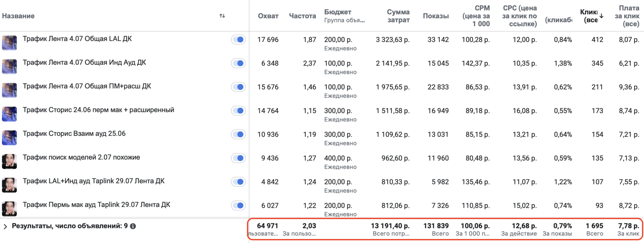This screenshot has width=644, height=243.
Task: Open ad Трафик Сторис 24.06 перм мак + расширенный
Action: 98,110
